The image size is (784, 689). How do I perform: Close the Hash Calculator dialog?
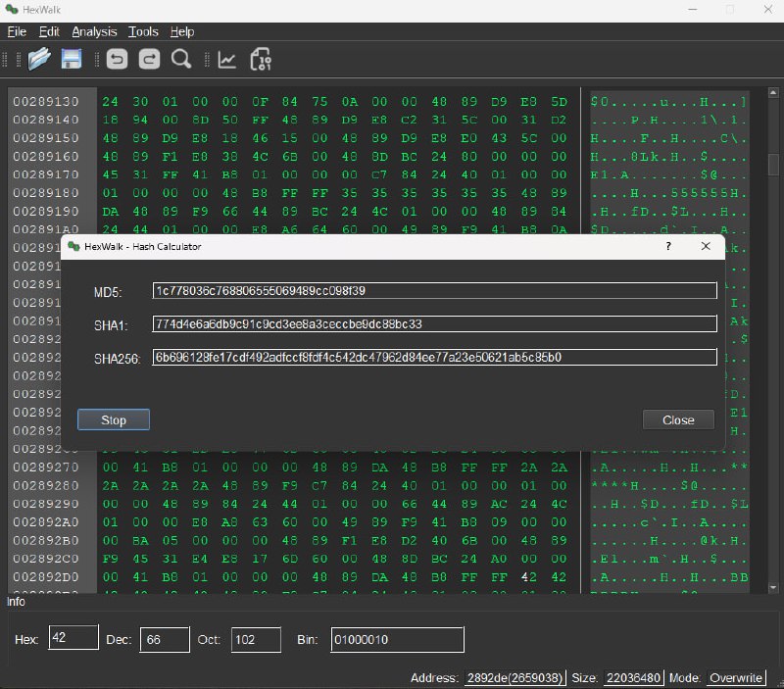[678, 419]
